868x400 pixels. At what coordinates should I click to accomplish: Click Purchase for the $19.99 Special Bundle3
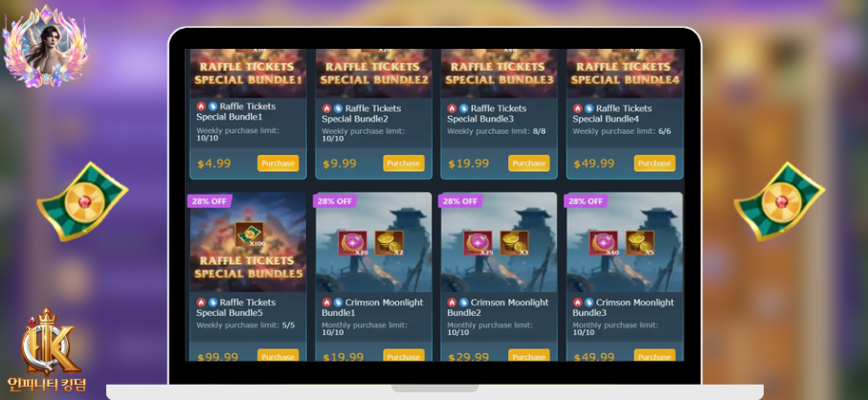tap(528, 164)
